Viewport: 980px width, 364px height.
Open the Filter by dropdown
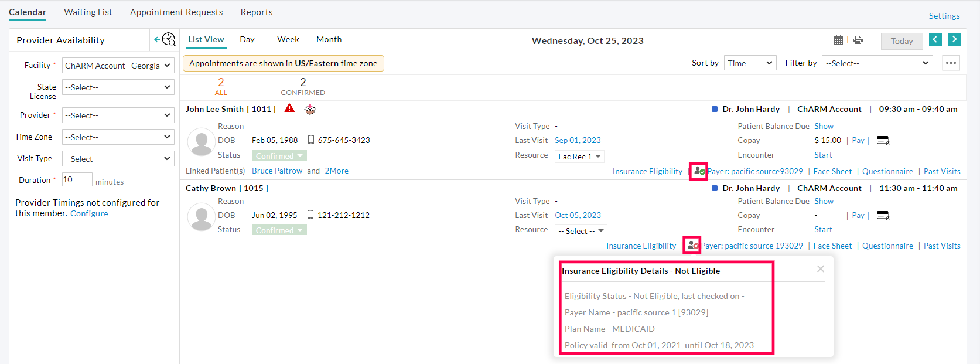point(877,63)
